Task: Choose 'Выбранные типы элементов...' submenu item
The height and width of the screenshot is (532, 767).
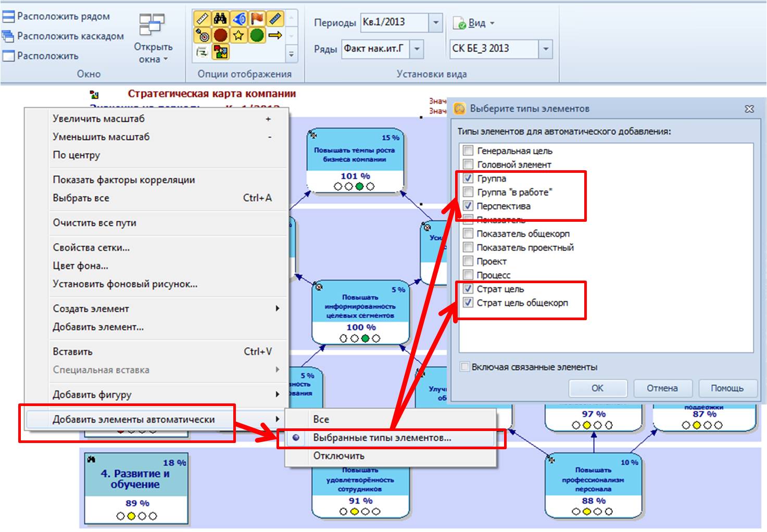Action: click(382, 438)
